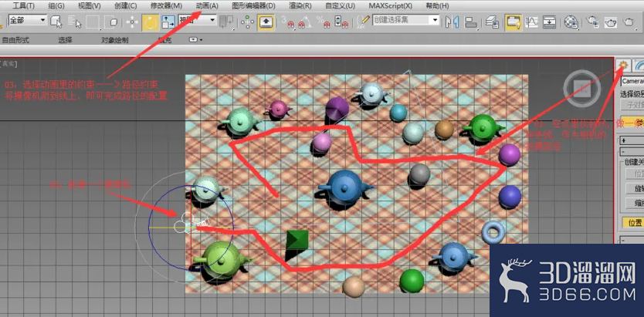
Task: Select the green pyramid object
Action: (297, 240)
